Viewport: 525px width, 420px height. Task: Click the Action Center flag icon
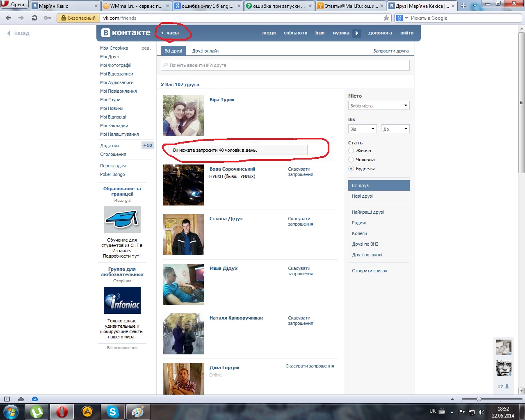462,412
